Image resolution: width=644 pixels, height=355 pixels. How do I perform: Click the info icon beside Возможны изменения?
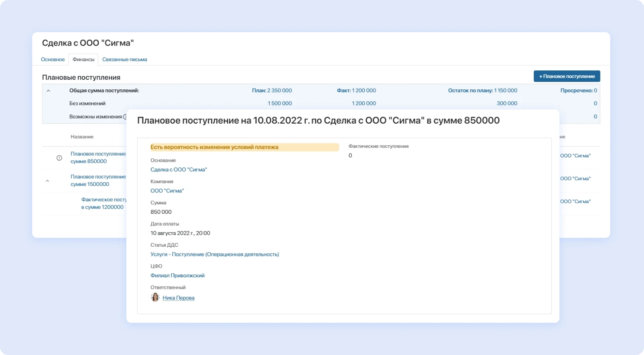click(x=125, y=117)
